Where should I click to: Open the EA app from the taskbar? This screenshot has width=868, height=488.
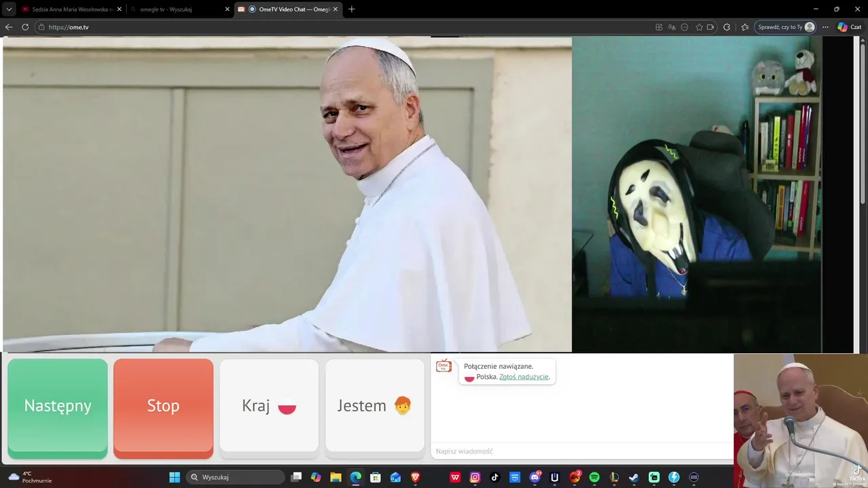tap(575, 477)
